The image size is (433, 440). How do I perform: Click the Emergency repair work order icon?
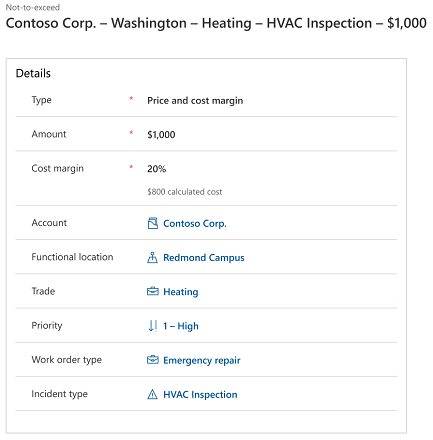click(153, 360)
